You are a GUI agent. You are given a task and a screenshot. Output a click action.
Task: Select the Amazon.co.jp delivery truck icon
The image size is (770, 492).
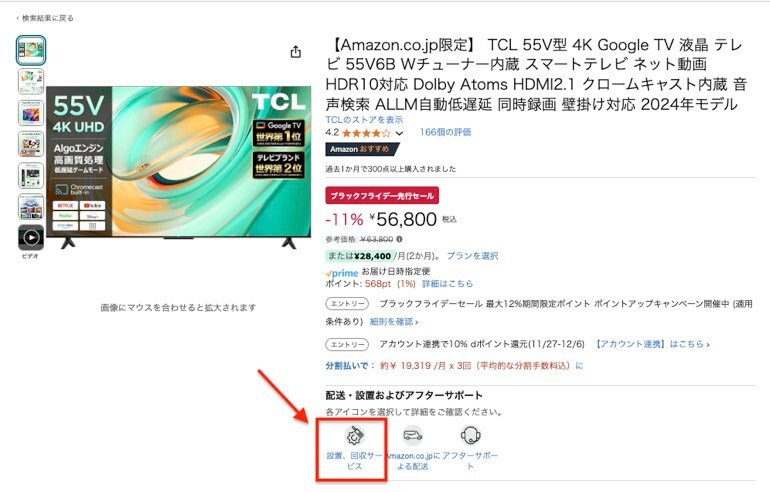[x=412, y=436]
